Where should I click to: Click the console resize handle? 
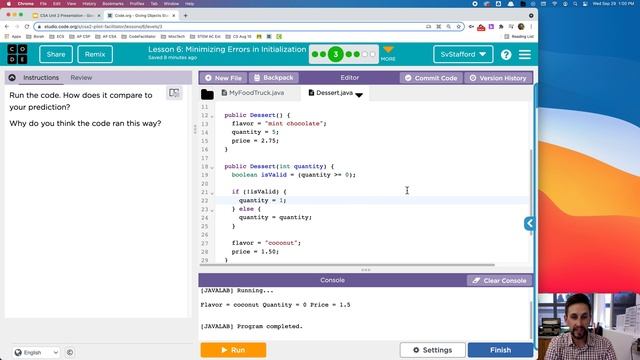point(366,270)
